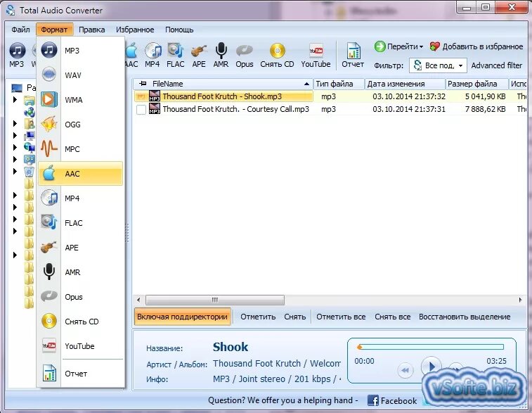Image resolution: width=532 pixels, height=413 pixels.
Task: Click the scroll right arrow under file list
Action: pos(520,300)
